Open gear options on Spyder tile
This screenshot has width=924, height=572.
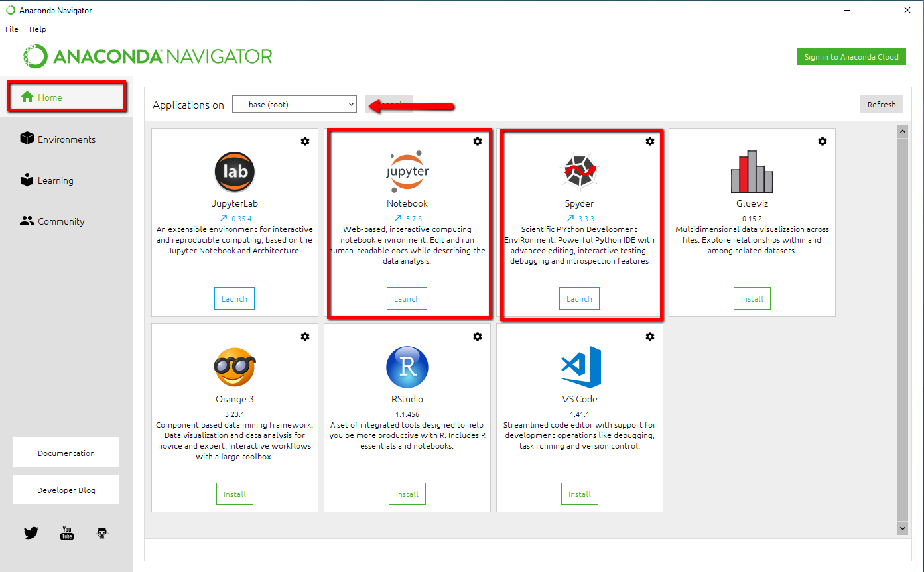tap(650, 141)
